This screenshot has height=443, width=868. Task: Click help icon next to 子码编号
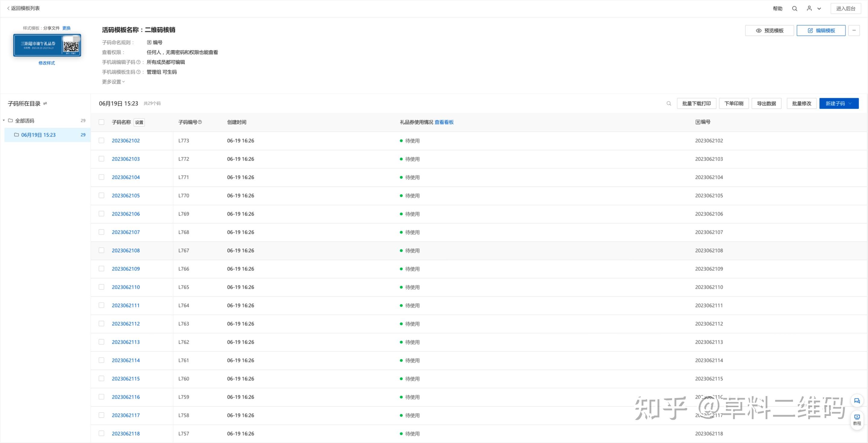(x=200, y=122)
